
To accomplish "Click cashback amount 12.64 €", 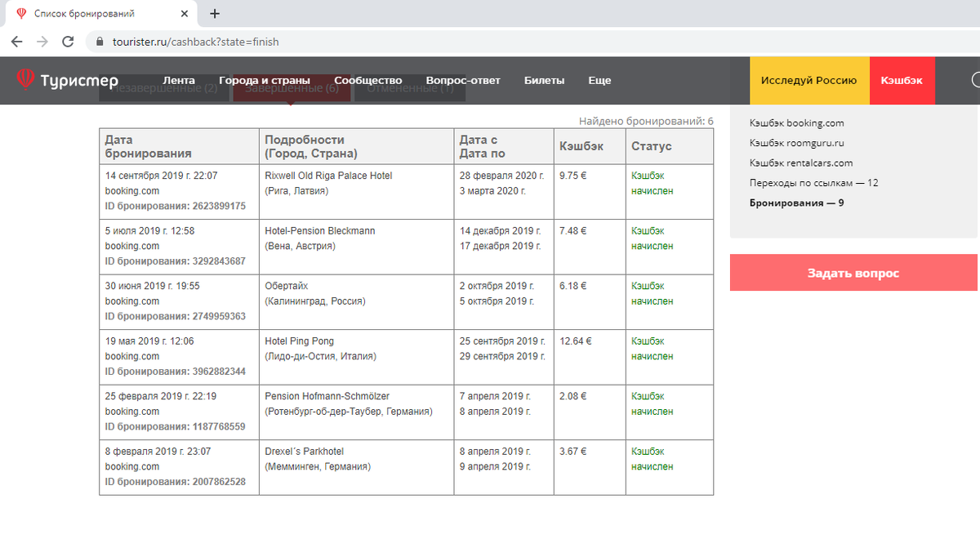I will coord(576,341).
